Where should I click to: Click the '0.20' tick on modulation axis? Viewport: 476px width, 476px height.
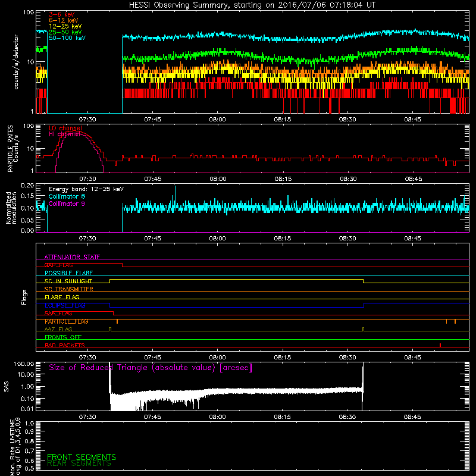(27, 186)
